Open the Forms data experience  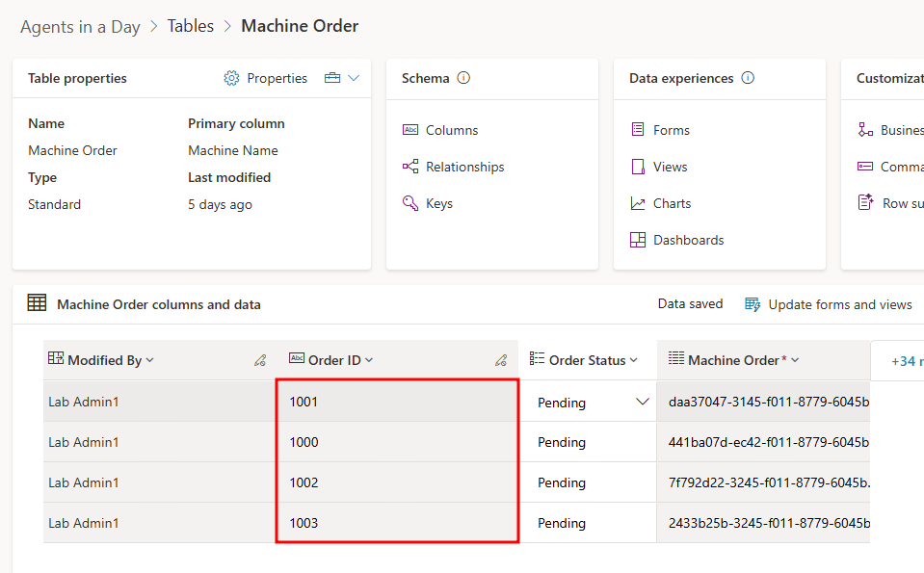point(671,130)
